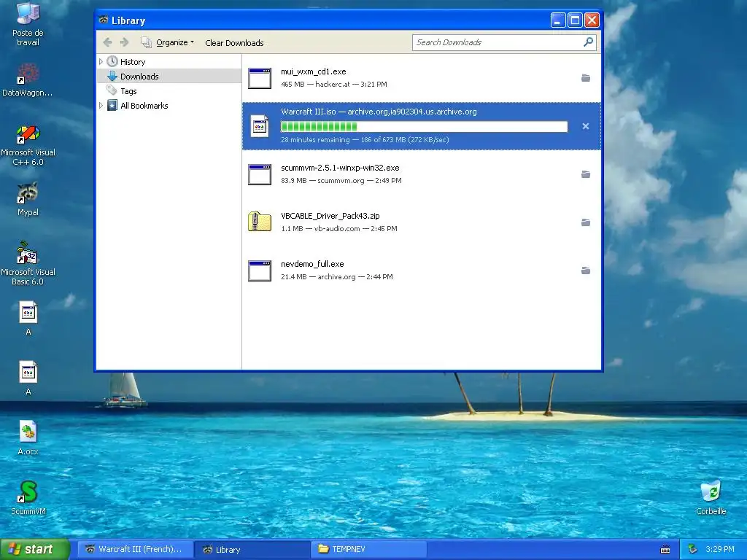This screenshot has width=747, height=560.
Task: Select the VBCABLE_Driver_Pack43.zip file name
Action: 330,216
